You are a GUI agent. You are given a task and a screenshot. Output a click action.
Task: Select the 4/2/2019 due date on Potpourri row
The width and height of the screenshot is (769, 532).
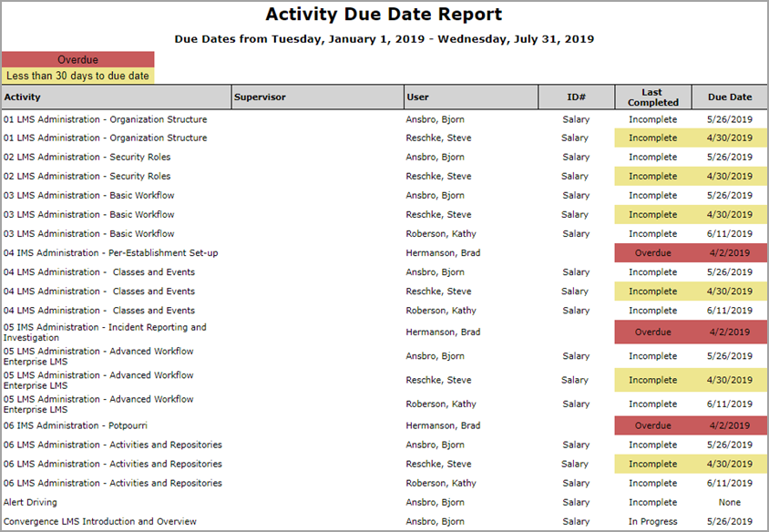tap(729, 425)
